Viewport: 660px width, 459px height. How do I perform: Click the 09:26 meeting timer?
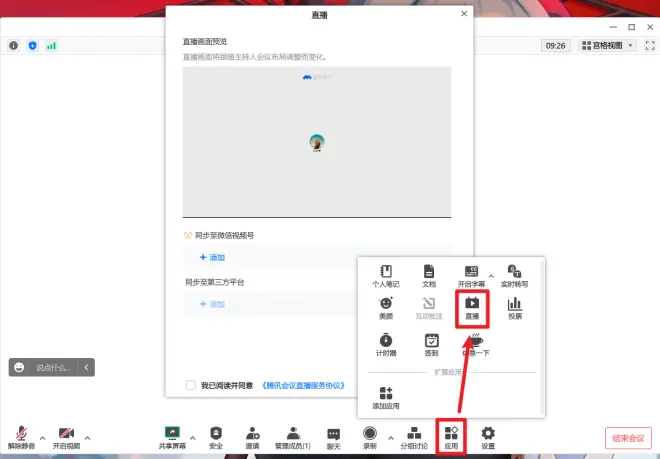pyautogui.click(x=555, y=45)
